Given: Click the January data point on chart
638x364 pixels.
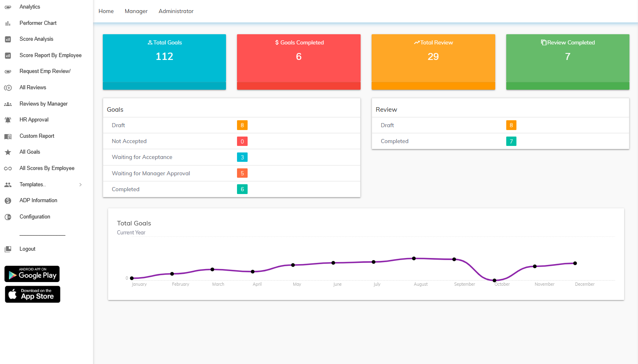Looking at the screenshot, I should click(132, 278).
